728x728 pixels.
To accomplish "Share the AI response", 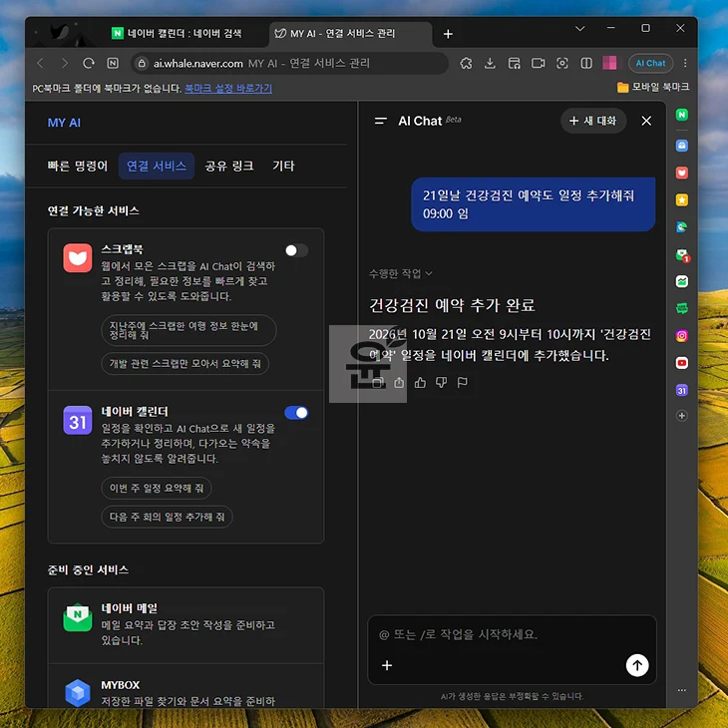I will pyautogui.click(x=399, y=383).
